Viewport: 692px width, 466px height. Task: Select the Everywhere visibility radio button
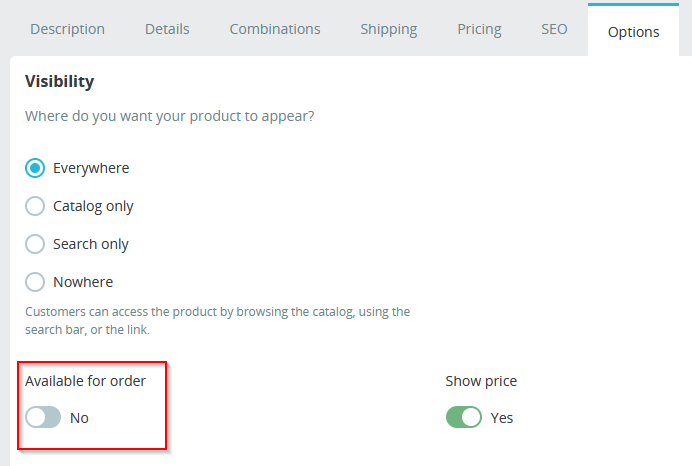tap(35, 168)
